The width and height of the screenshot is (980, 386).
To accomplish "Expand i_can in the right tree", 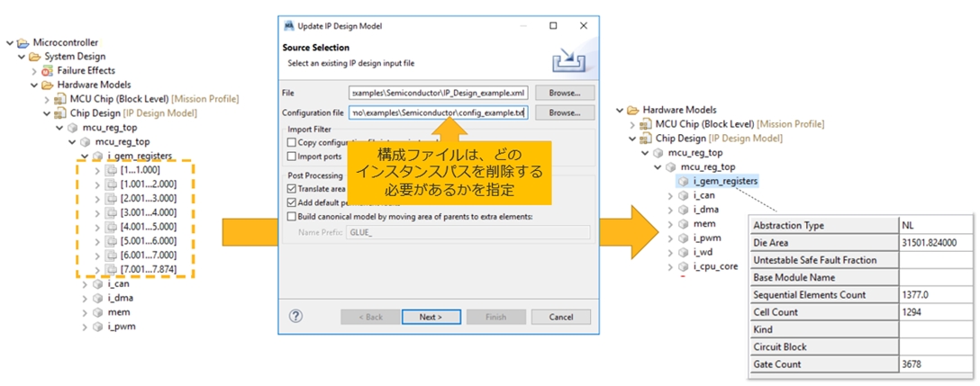I will tap(671, 195).
